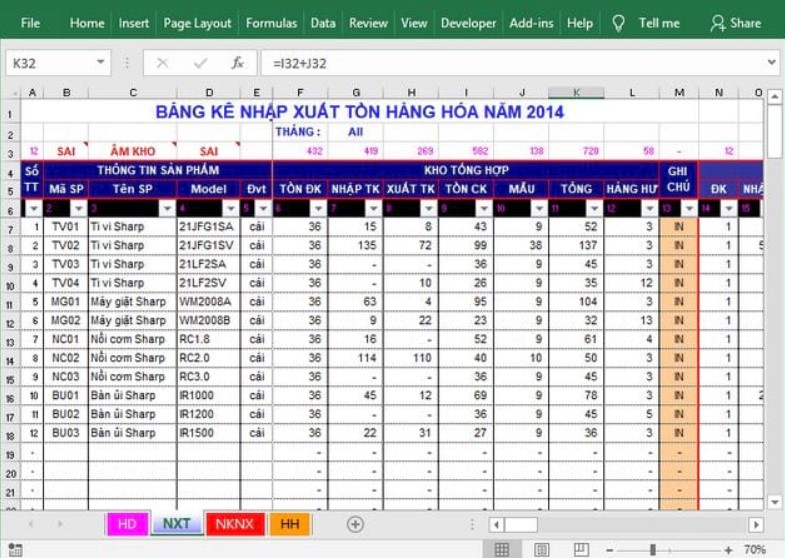Expand the Name Box dropdown arrow
Image resolution: width=785 pixels, height=558 pixels.
point(101,63)
